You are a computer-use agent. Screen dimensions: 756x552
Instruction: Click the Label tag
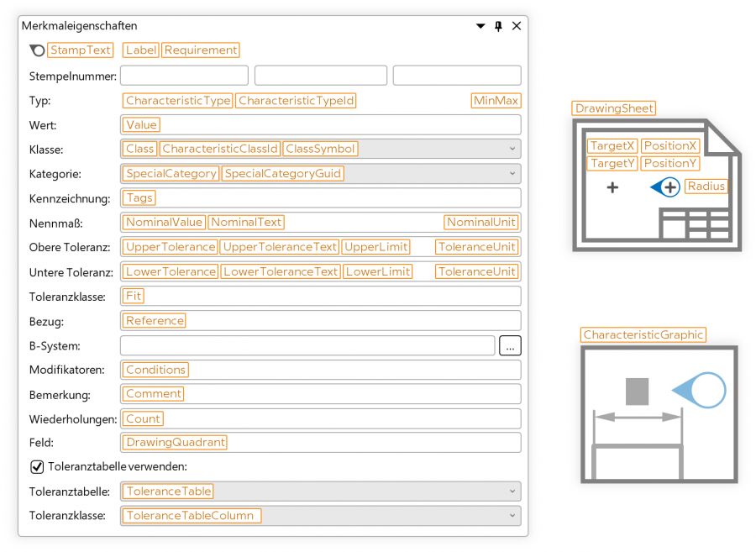pyautogui.click(x=141, y=50)
